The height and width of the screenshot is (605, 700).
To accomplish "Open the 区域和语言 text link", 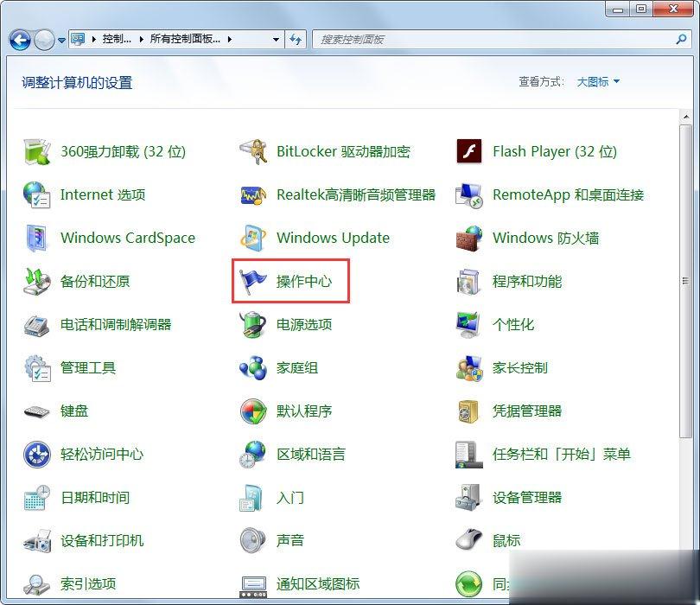I will (311, 454).
